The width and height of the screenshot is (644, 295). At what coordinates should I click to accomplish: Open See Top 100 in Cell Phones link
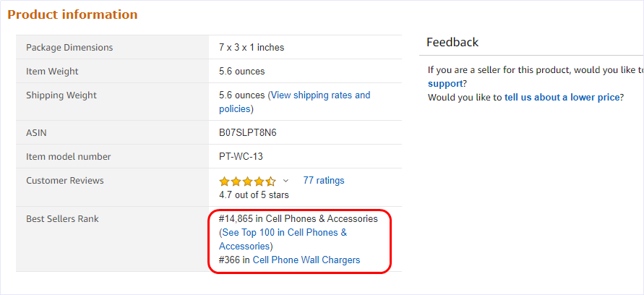[284, 233]
